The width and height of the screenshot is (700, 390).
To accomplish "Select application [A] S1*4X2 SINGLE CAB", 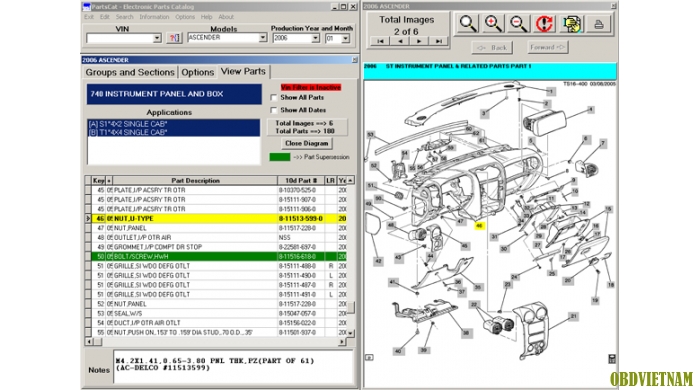I will 174,124.
